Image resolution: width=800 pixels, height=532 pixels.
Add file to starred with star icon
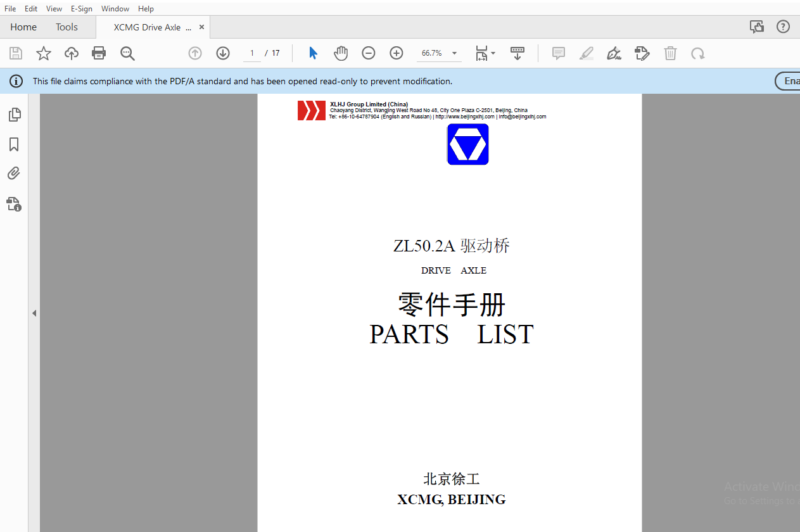43,53
